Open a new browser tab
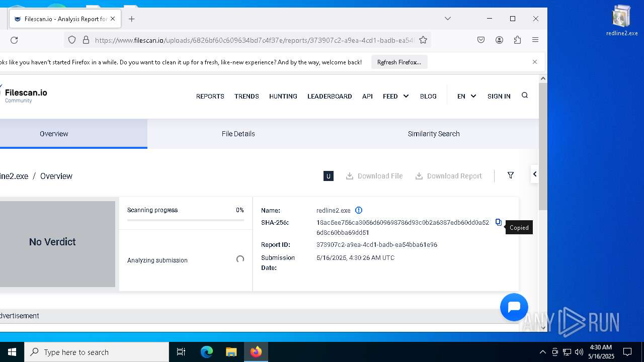 pyautogui.click(x=132, y=19)
